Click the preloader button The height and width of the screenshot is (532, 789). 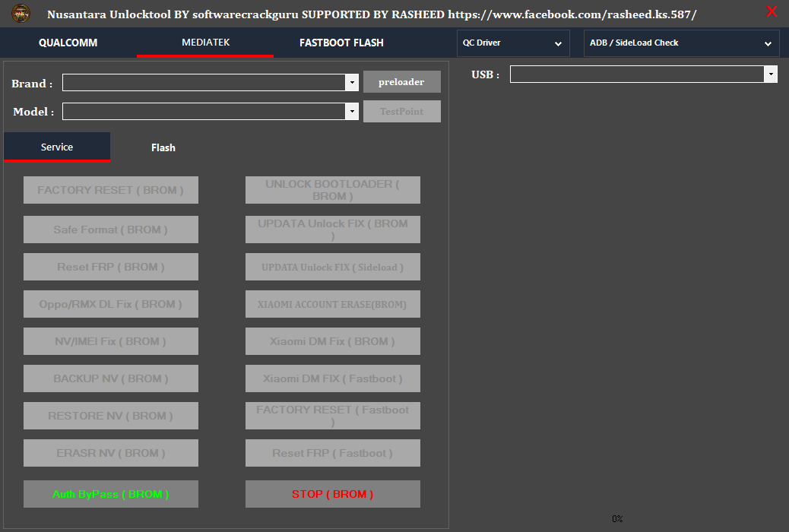tap(401, 81)
